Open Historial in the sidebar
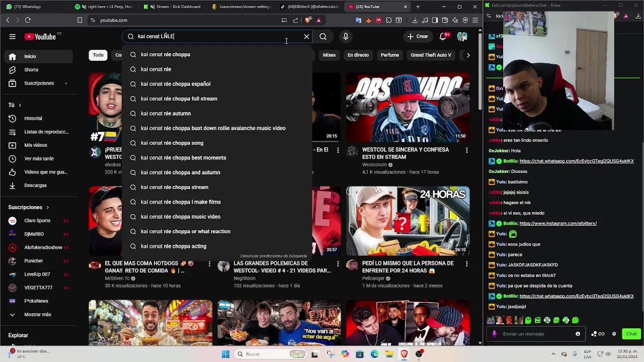Viewport: 644px width, 362px height. point(38,118)
